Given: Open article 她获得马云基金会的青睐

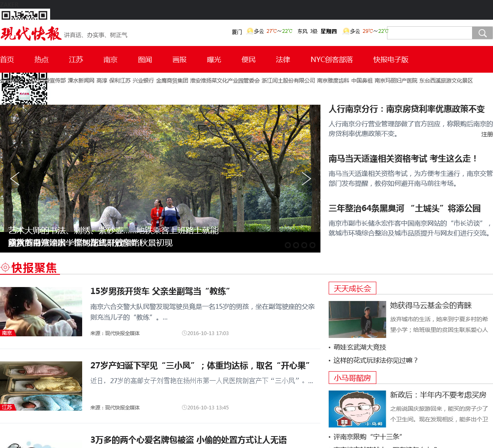Looking at the screenshot, I should point(431,306).
